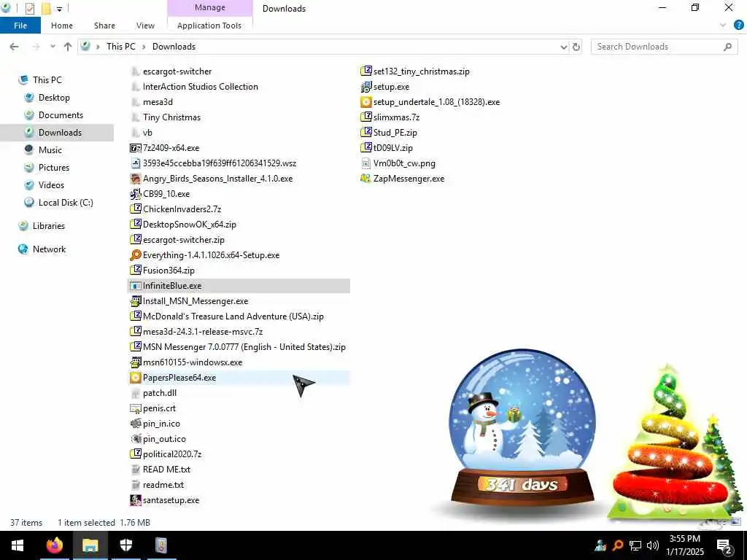Open Pictures in navigation pane
747x560 pixels.
(x=53, y=168)
